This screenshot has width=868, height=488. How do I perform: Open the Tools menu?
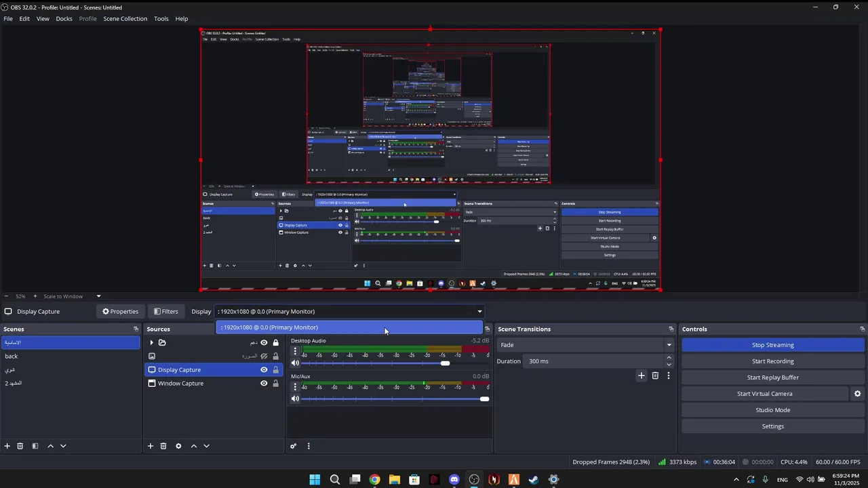tap(161, 19)
